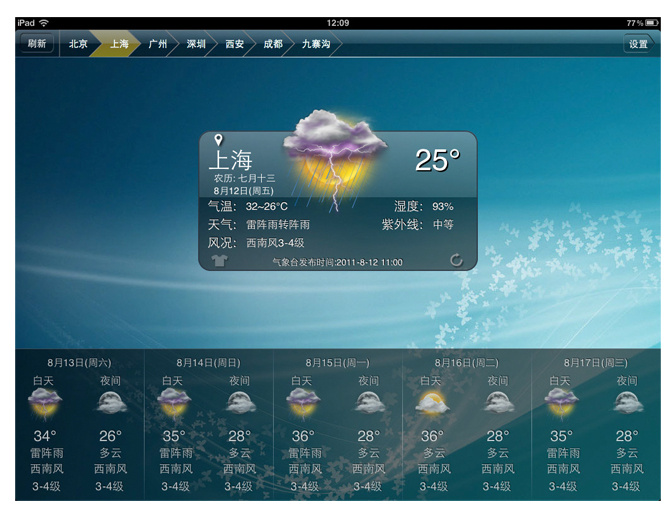Viewport: 670px width, 520px height.
Task: Open the 九寨沟 city tab
Action: click(x=316, y=44)
